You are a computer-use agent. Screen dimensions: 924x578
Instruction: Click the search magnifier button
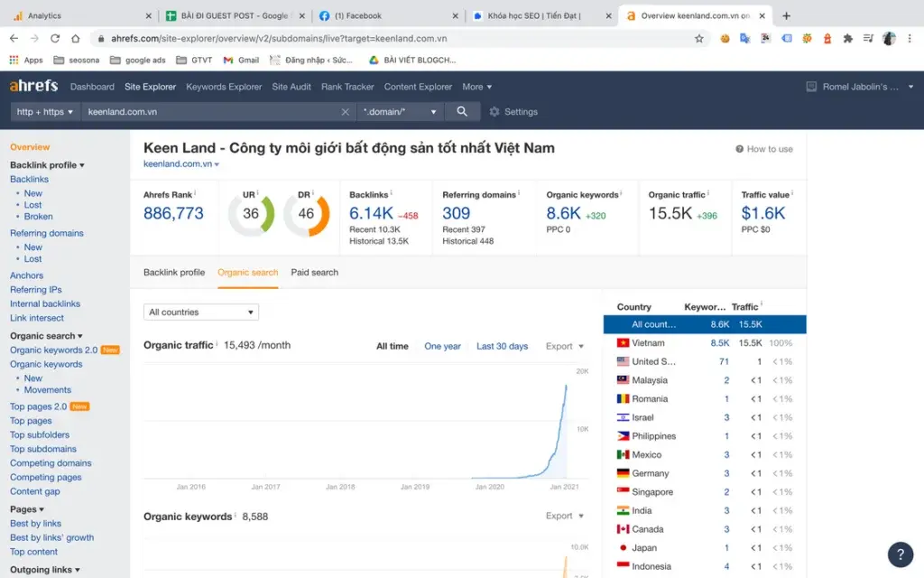point(462,111)
